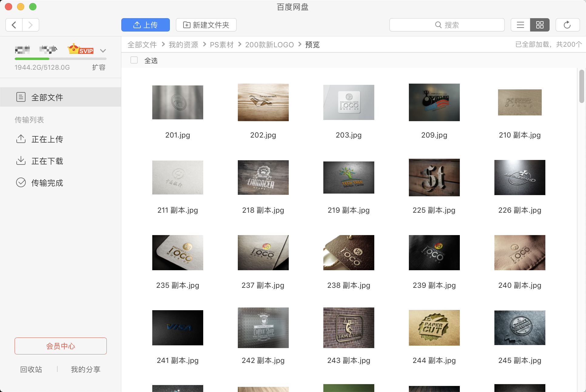Select the 244 副本.jpg Paper Cut thumbnail
Viewport: 586px width, 392px height.
434,328
